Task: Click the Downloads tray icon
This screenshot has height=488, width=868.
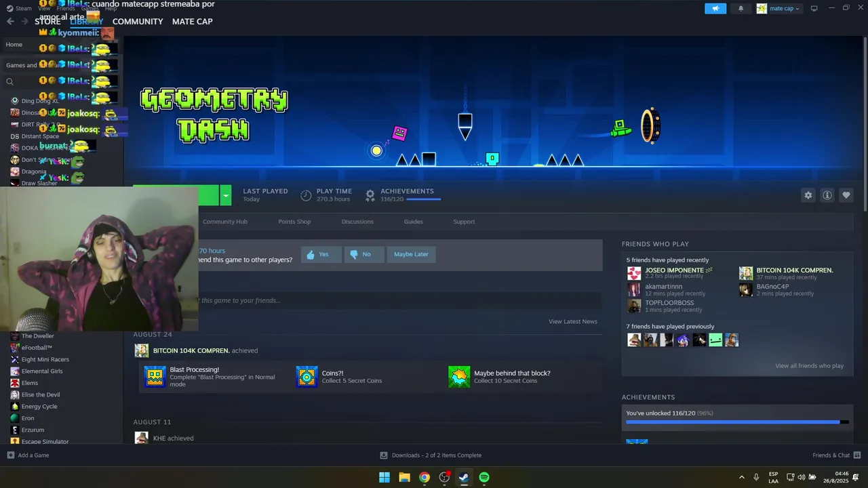Action: click(x=384, y=455)
